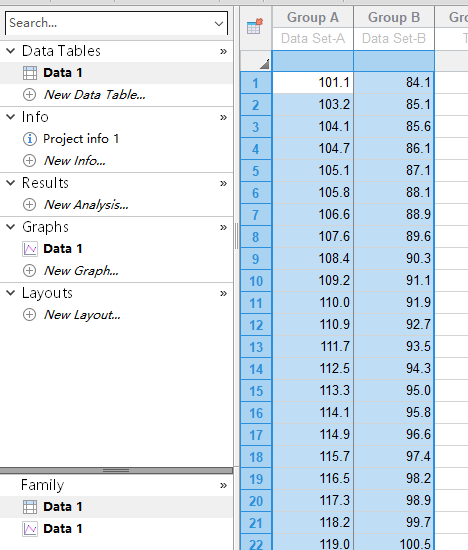This screenshot has width=468, height=550.
Task: Open the Data 1 graph icon under Graphs
Action: click(30, 249)
